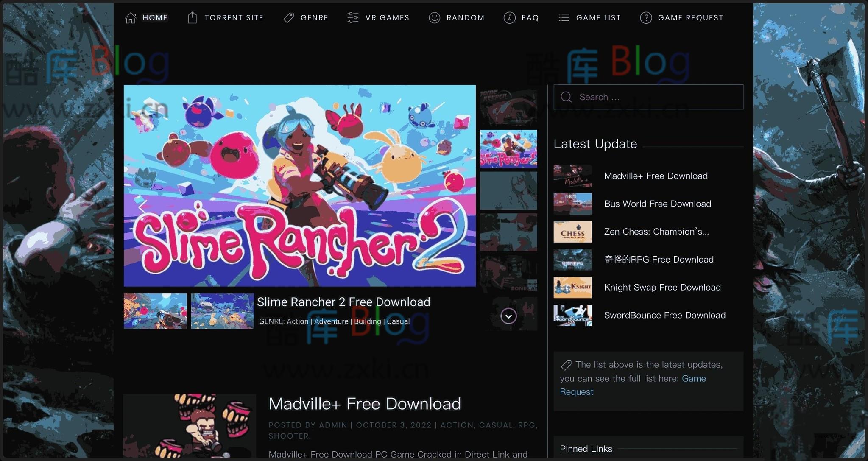Click the Genre tag icon
868x461 pixels.
tap(289, 18)
